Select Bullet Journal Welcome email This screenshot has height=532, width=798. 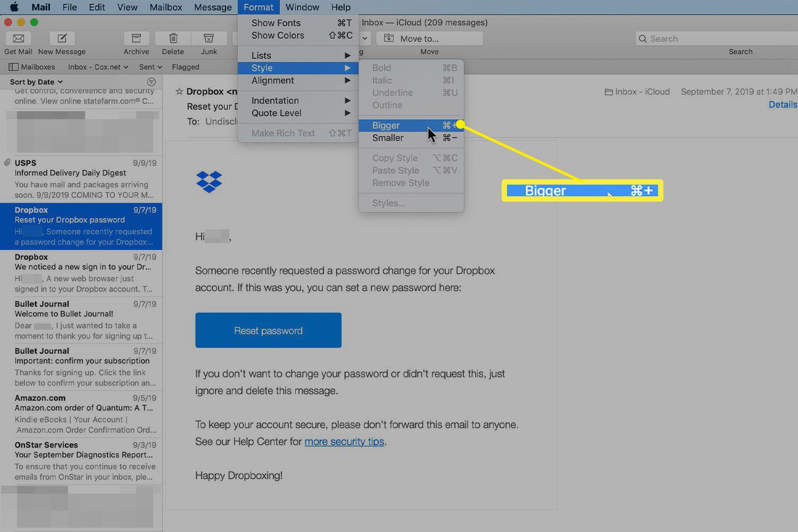coord(81,320)
